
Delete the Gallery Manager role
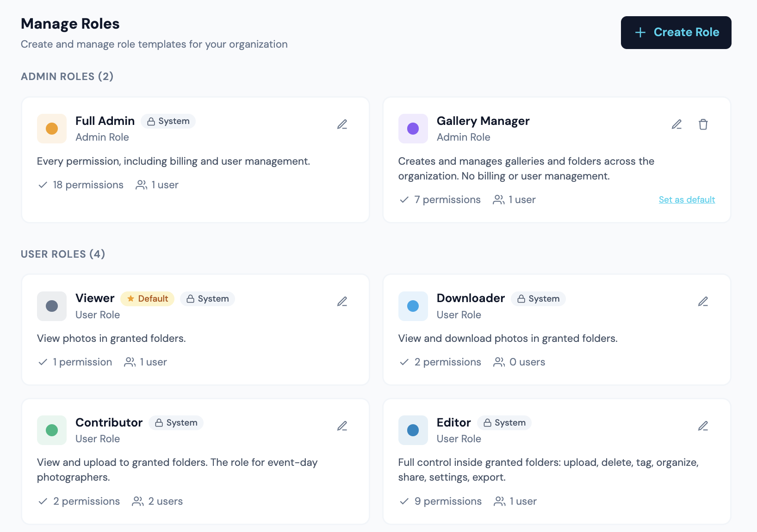[703, 124]
